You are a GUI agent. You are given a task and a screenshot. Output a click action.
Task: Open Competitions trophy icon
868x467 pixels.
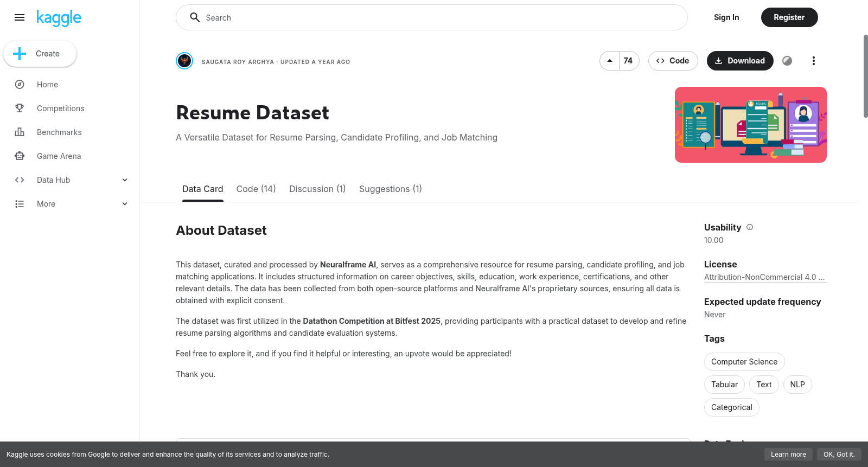click(x=20, y=108)
